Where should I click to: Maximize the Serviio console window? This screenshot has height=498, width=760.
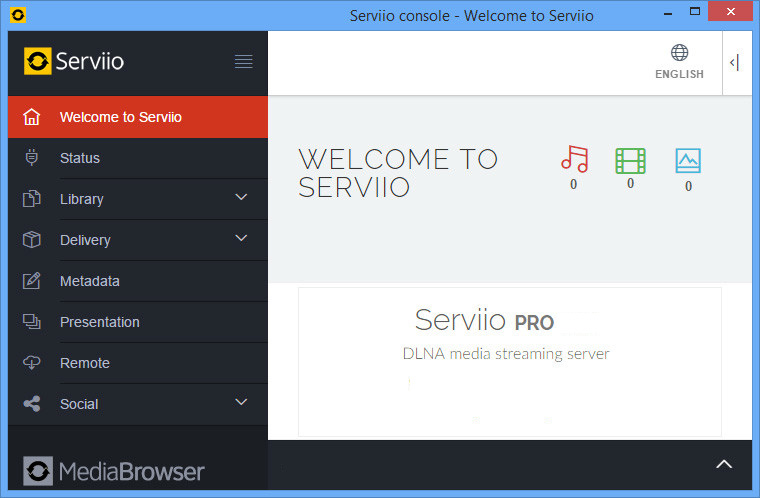[x=695, y=11]
